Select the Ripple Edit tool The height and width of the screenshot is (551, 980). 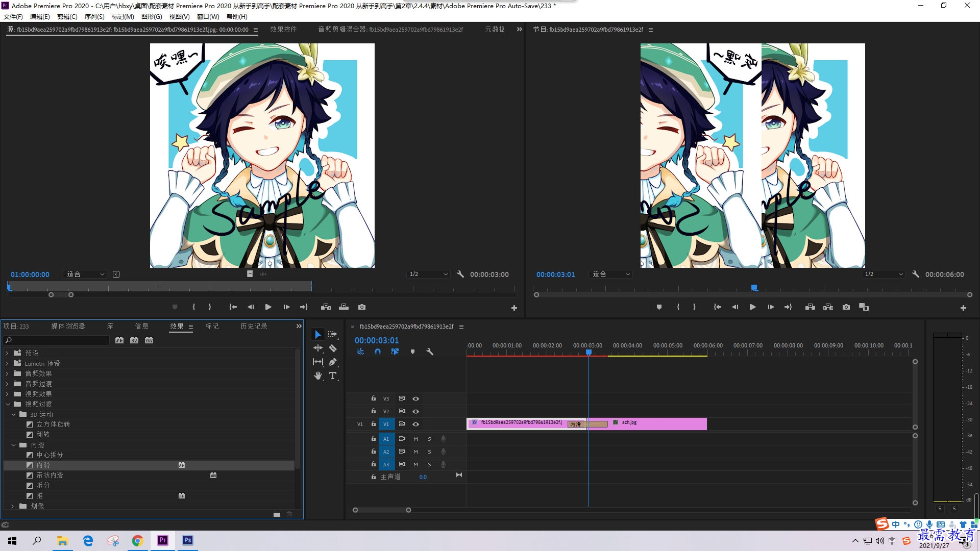318,348
